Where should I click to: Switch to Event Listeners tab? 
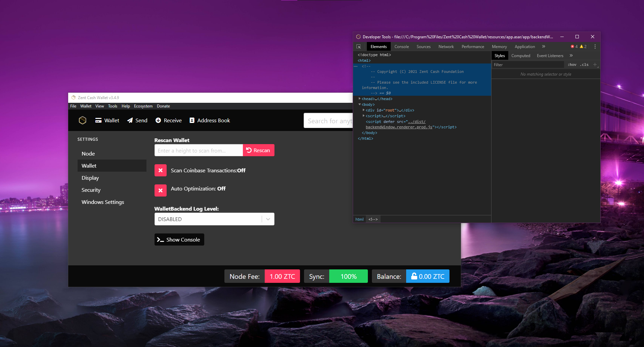pyautogui.click(x=550, y=56)
